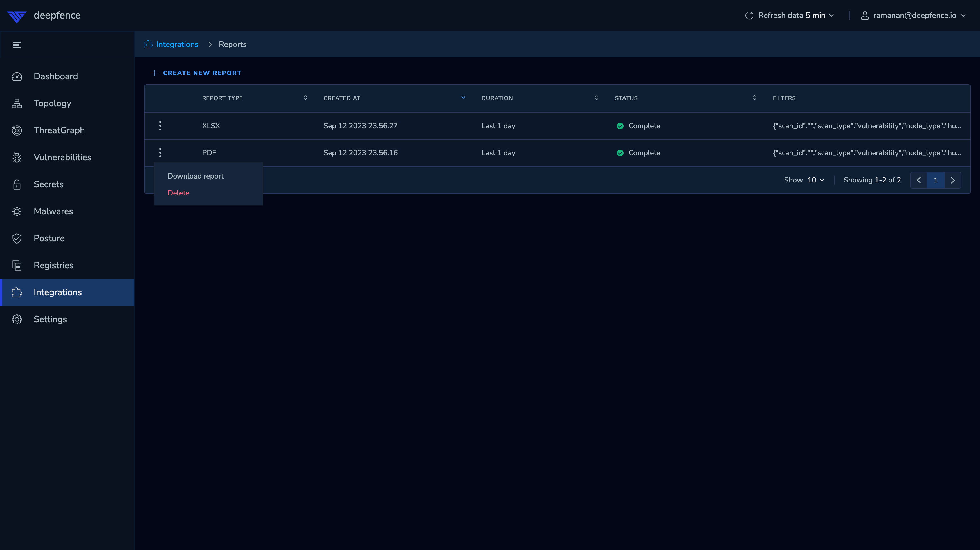The width and height of the screenshot is (980, 550).
Task: Click Last 1 day in XLSX row
Action: pyautogui.click(x=498, y=126)
